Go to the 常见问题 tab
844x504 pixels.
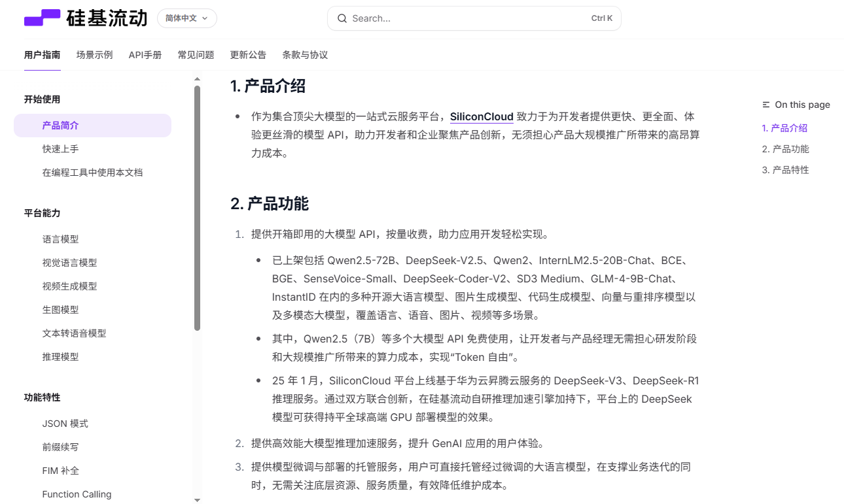[x=196, y=55]
